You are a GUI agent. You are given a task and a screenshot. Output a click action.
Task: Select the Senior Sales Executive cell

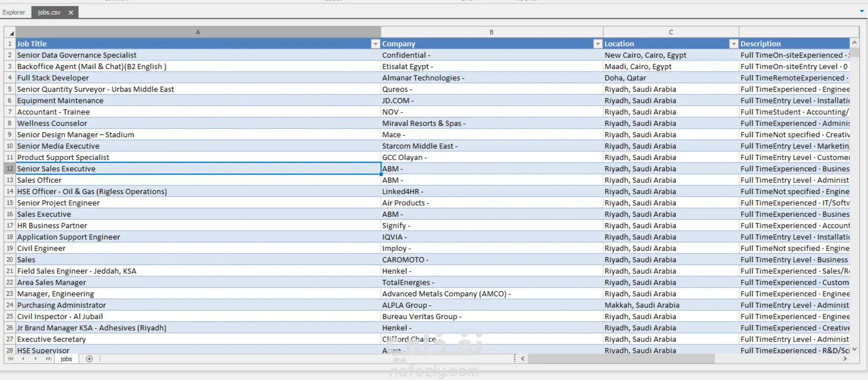[198, 169]
